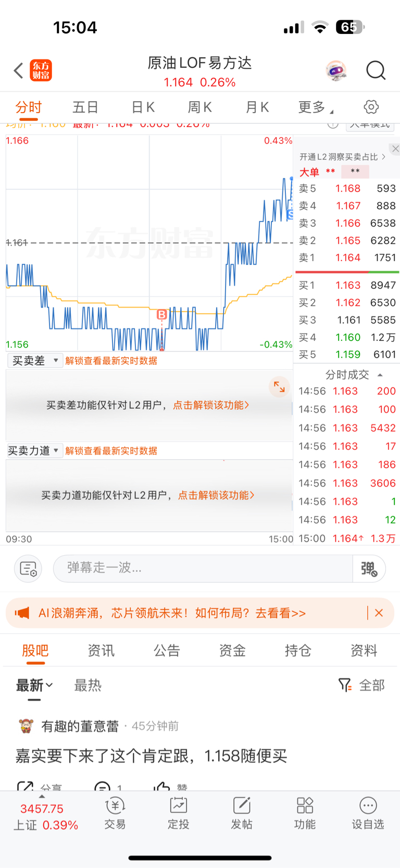Tap the 15:00 trade row 1.164
This screenshot has width=400, height=868.
(x=347, y=539)
